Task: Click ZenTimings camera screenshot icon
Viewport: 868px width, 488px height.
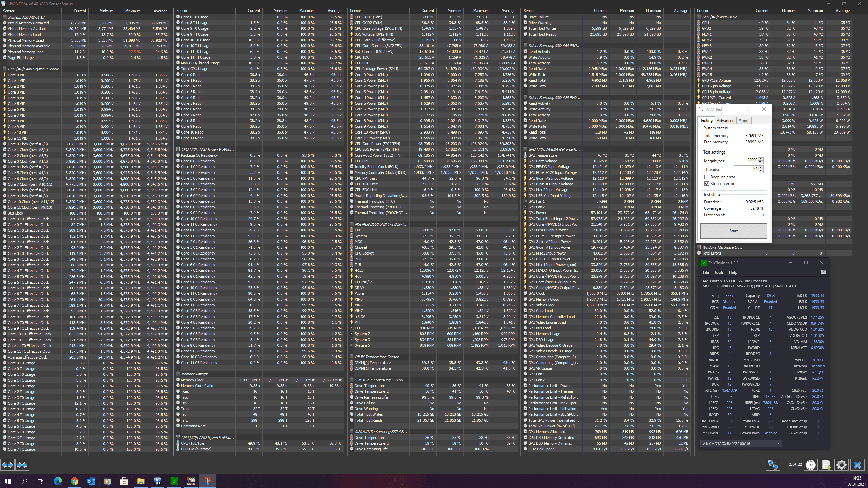Action: (x=823, y=272)
